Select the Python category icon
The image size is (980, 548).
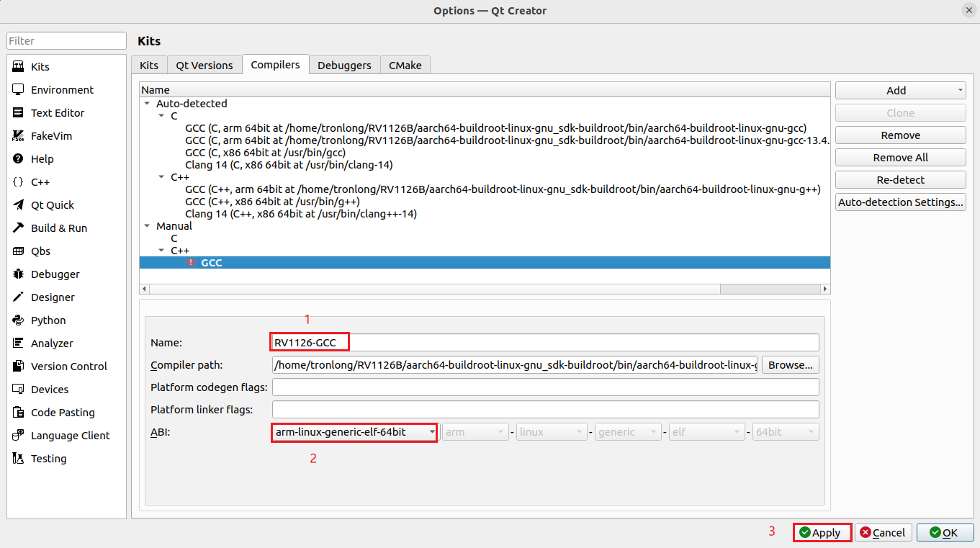click(19, 320)
